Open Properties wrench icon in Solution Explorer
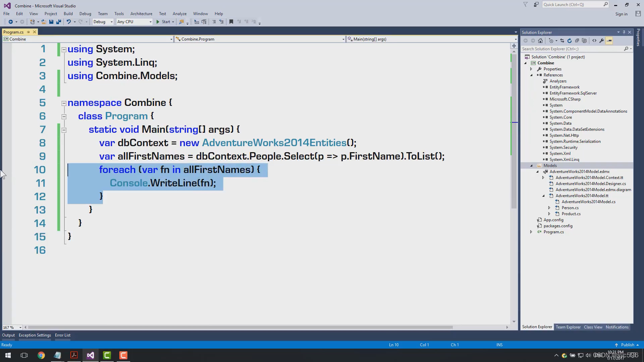The height and width of the screenshot is (362, 644). [602, 41]
